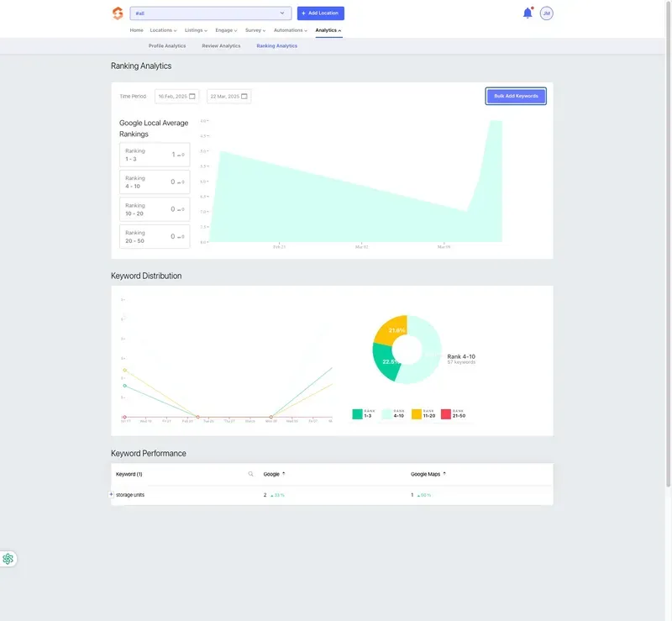Click the Add Location button
The width and height of the screenshot is (672, 621).
click(x=321, y=13)
